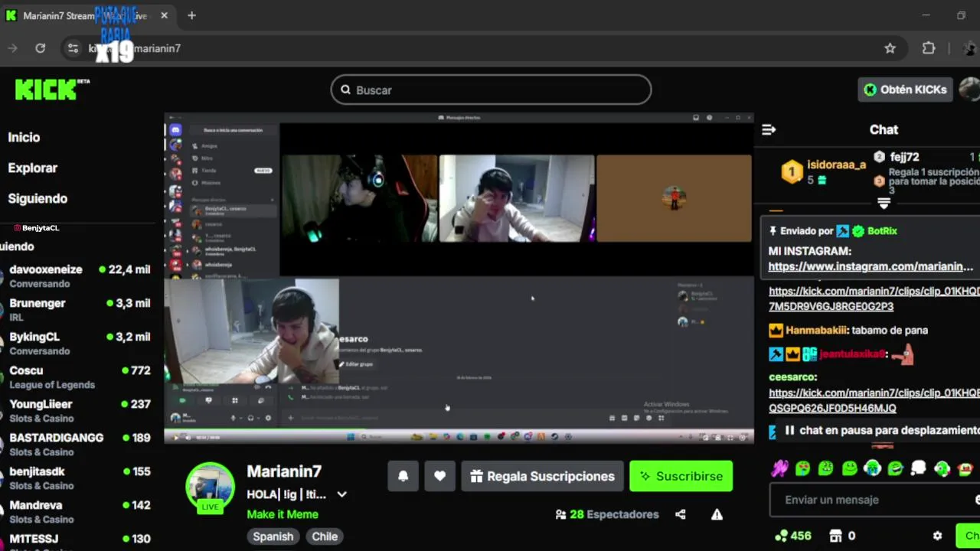Open benjitasdk channel in sidebar
980x551 pixels.
pos(77,478)
